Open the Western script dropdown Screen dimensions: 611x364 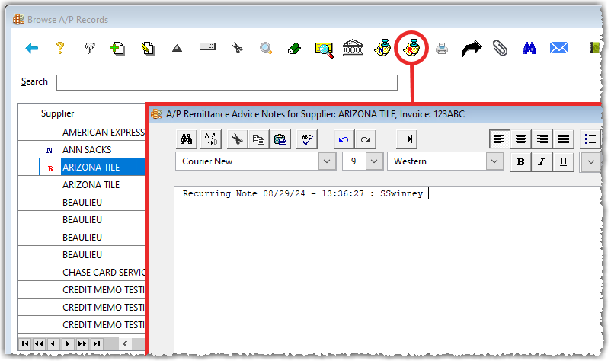(494, 161)
